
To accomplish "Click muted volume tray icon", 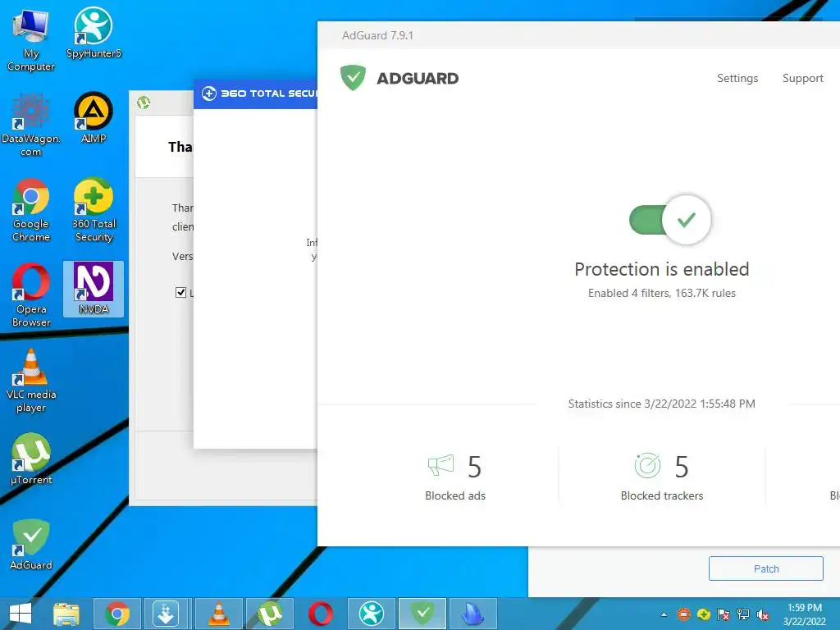I will [763, 614].
